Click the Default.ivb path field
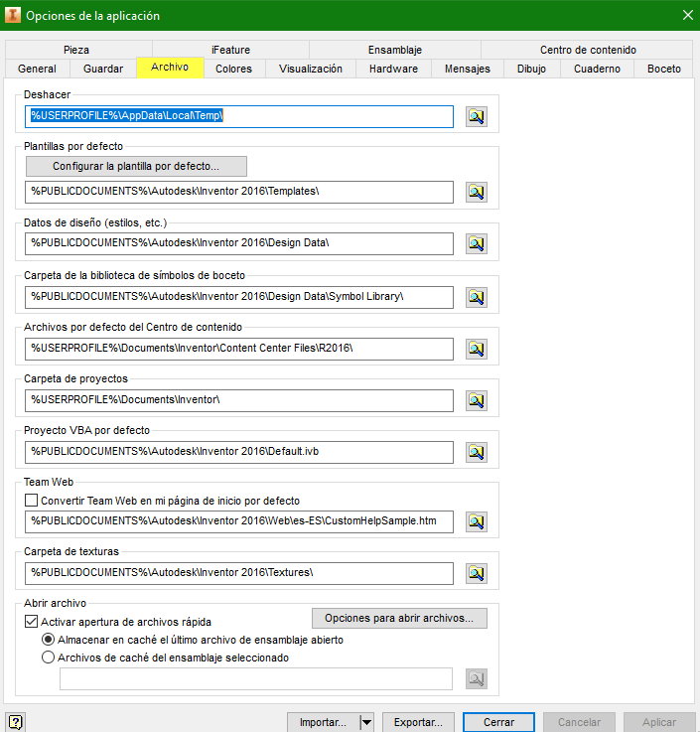This screenshot has height=732, width=700. pyautogui.click(x=239, y=452)
